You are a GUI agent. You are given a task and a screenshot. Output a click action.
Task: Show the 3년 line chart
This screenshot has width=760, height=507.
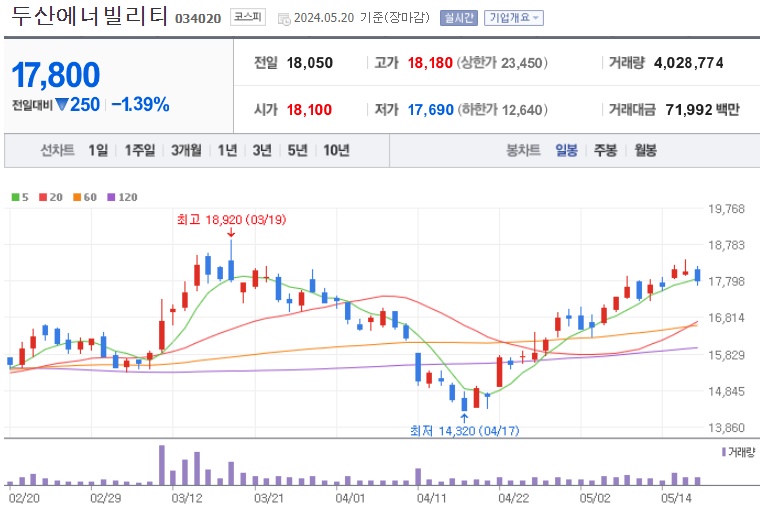[262, 150]
